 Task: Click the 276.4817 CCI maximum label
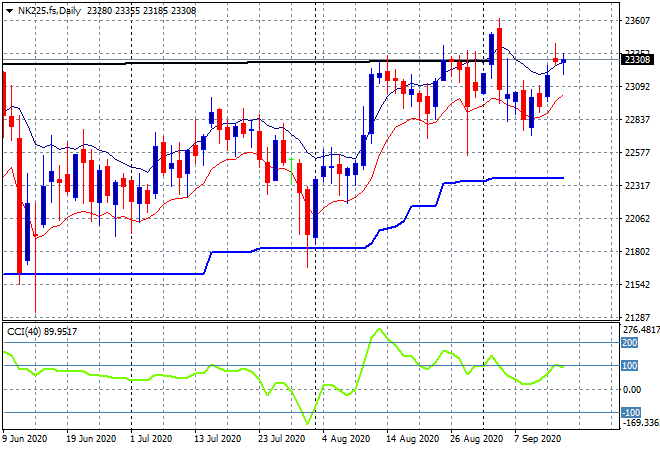tap(641, 329)
